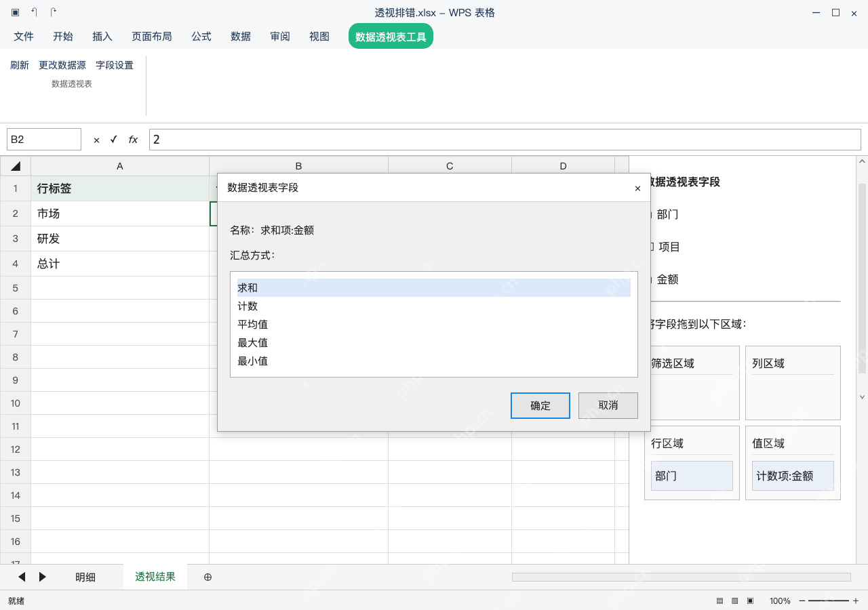Select 最小值 in summary method list

tap(434, 361)
